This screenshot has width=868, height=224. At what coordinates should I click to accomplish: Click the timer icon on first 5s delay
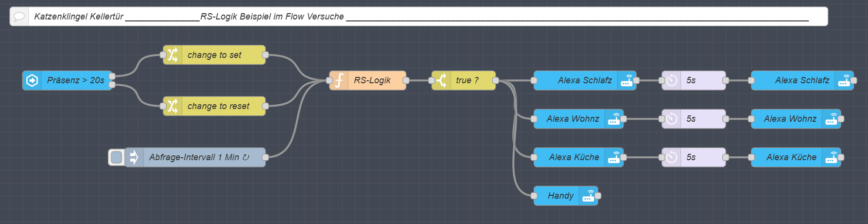[672, 80]
